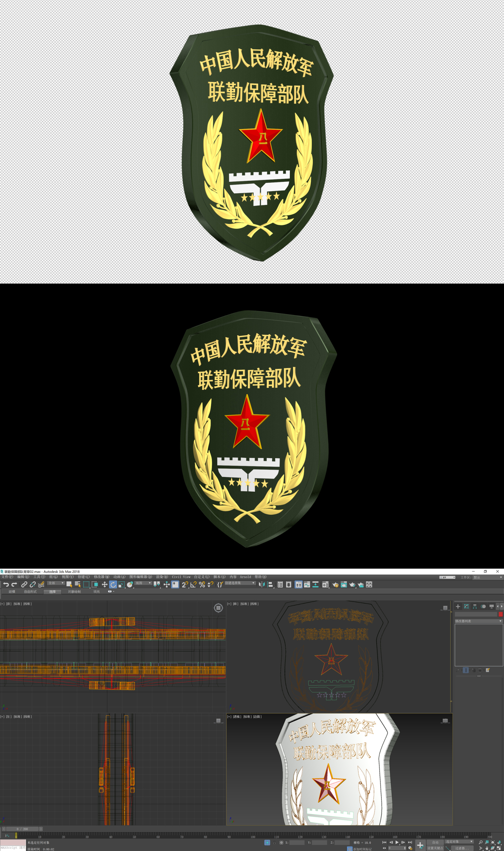The width and height of the screenshot is (504, 851).
Task: Open the 文件(F) menu
Action: (x=7, y=577)
